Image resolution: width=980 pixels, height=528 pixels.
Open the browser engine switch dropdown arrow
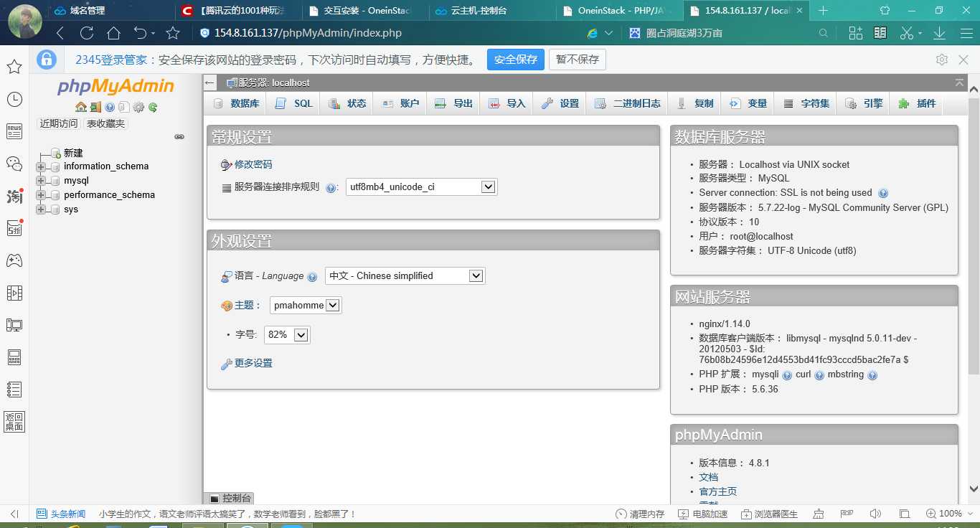pos(608,33)
